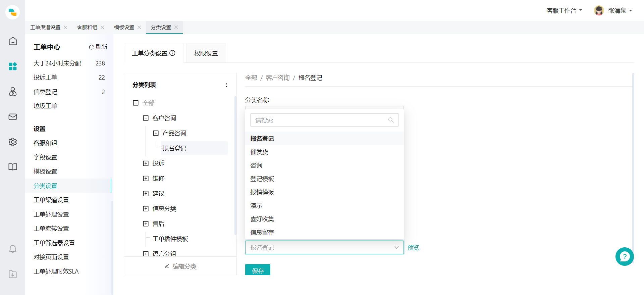The height and width of the screenshot is (295, 644).
Task: Select 咨询 in the dropdown list
Action: pos(324,165)
